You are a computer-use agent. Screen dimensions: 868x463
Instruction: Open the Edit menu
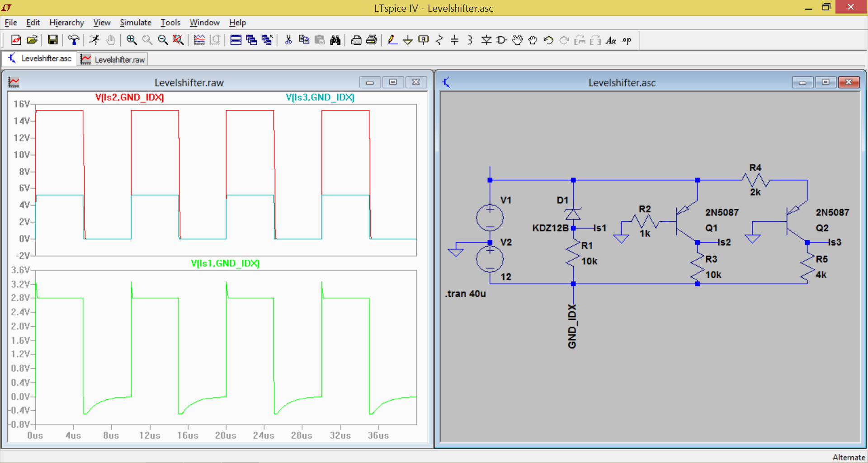pos(33,23)
